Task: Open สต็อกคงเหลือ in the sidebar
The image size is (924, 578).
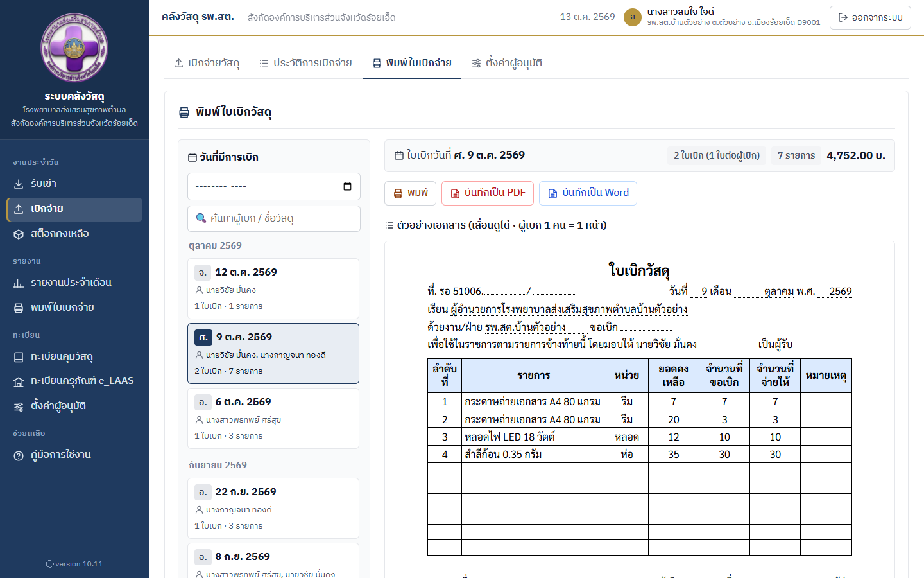Action: pos(74,234)
